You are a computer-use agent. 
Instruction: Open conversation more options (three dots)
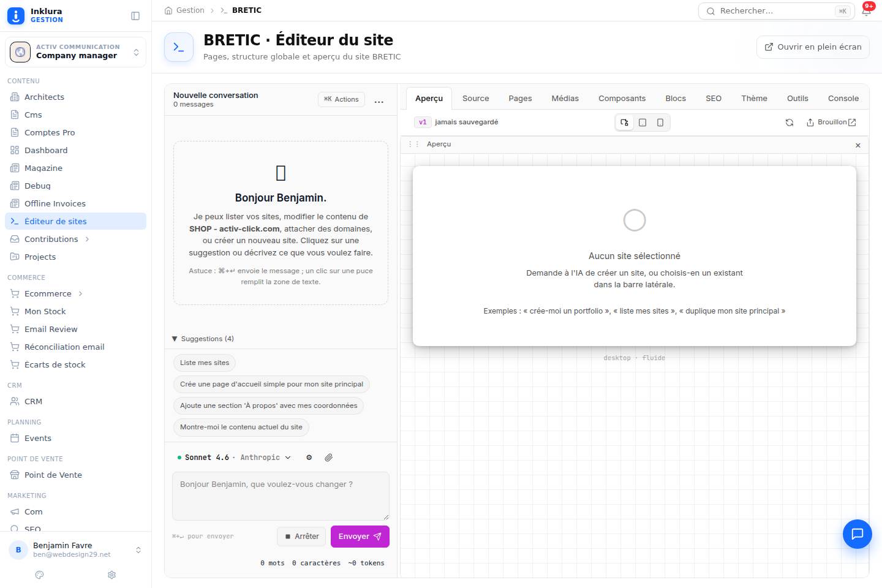click(x=379, y=101)
